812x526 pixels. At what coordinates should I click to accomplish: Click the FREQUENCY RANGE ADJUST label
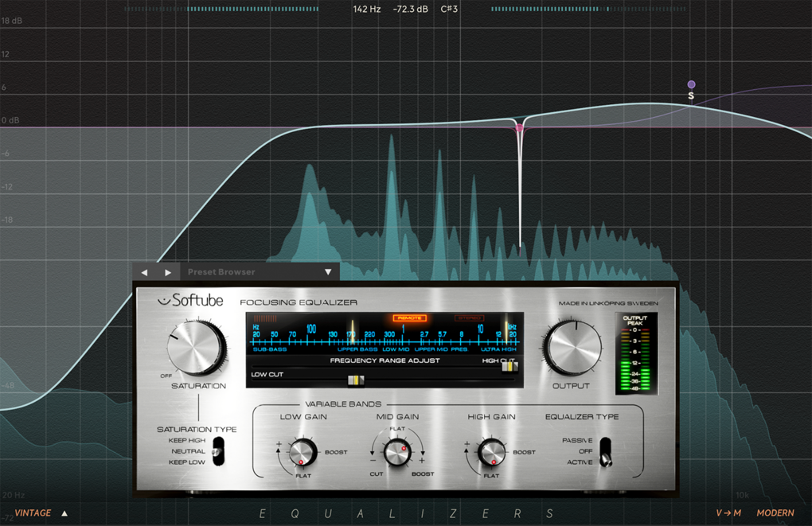coord(385,360)
